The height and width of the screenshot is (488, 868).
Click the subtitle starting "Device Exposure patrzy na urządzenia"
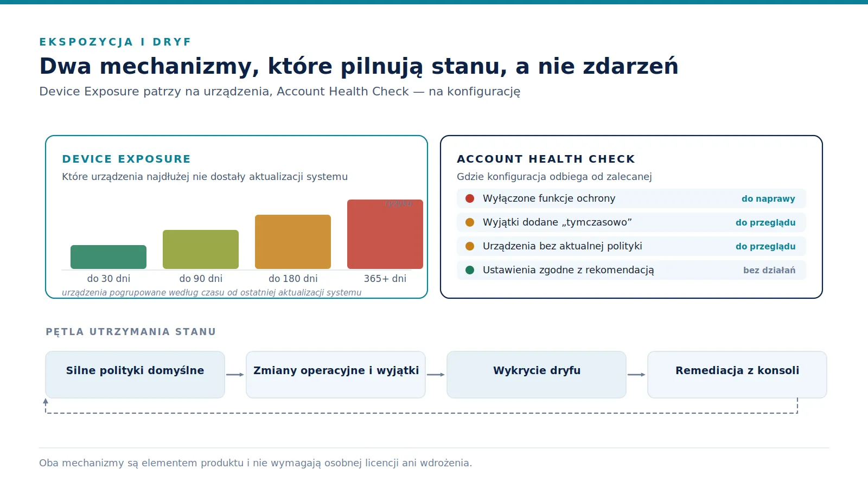(x=280, y=92)
